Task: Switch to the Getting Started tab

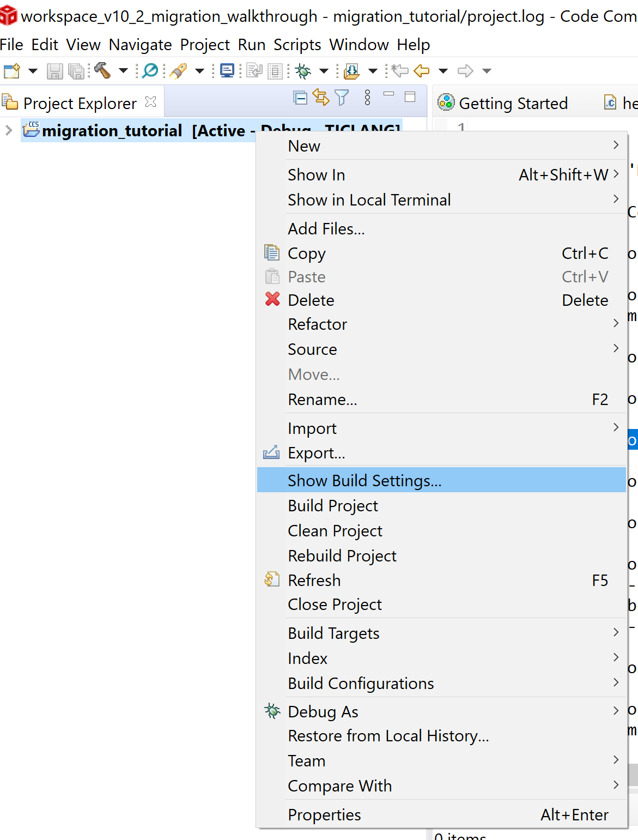Action: [513, 103]
